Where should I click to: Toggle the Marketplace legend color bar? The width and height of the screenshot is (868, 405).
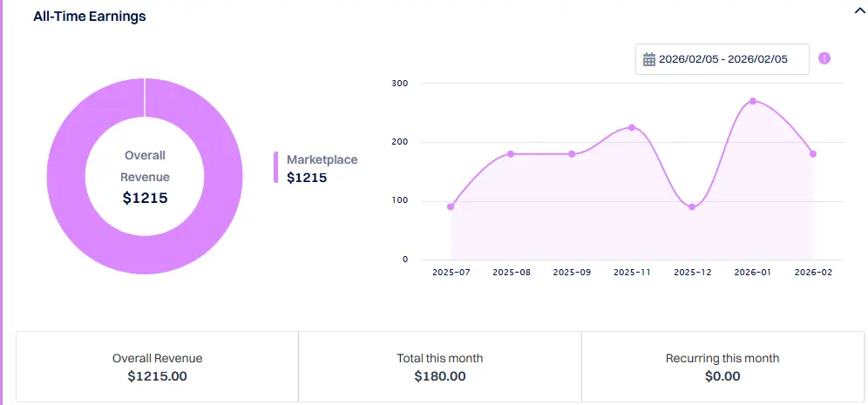[276, 167]
